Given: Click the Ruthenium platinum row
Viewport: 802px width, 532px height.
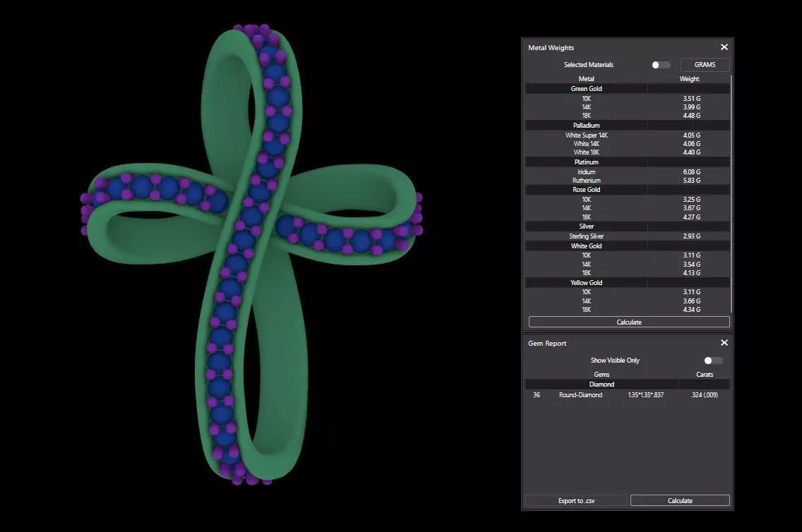Looking at the screenshot, I should [x=628, y=181].
